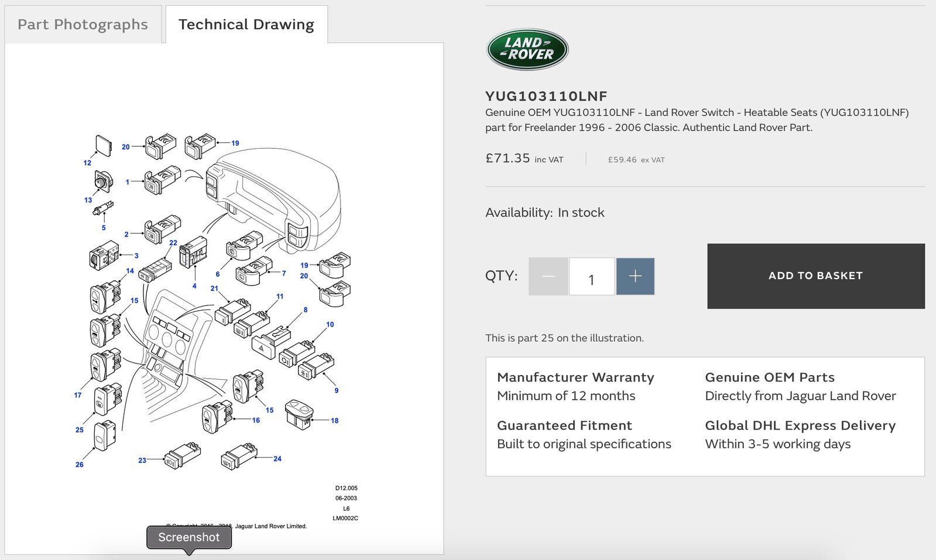
Task: Click the Manufacturer Warranty heading
Action: [x=575, y=377]
